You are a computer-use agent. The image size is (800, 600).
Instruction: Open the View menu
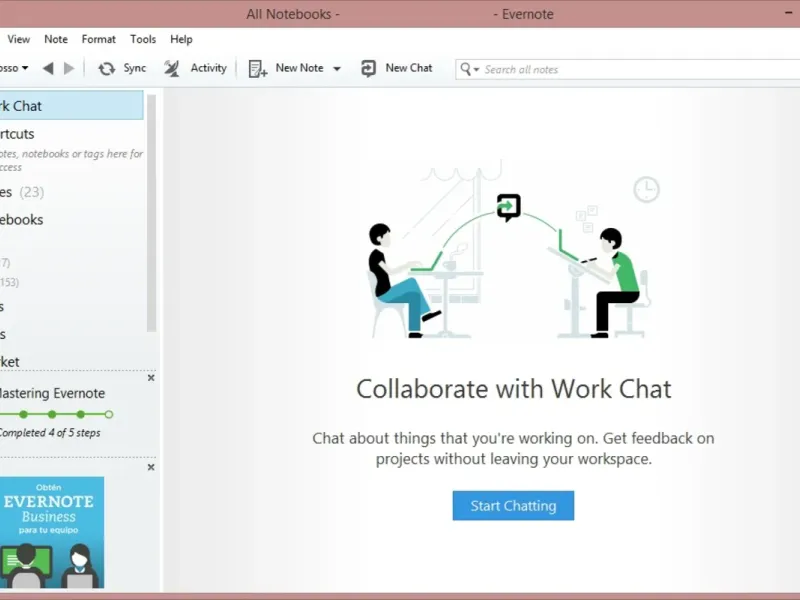[18, 39]
